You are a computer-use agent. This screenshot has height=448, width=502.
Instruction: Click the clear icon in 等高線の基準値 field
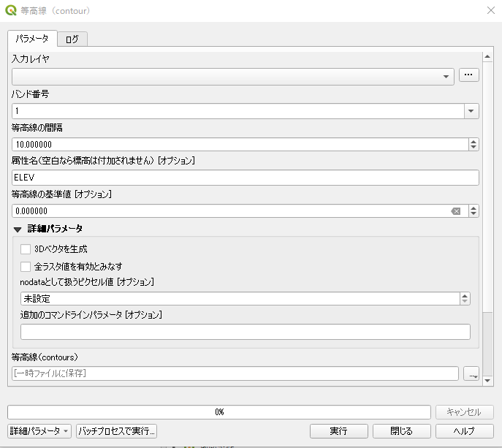(456, 211)
